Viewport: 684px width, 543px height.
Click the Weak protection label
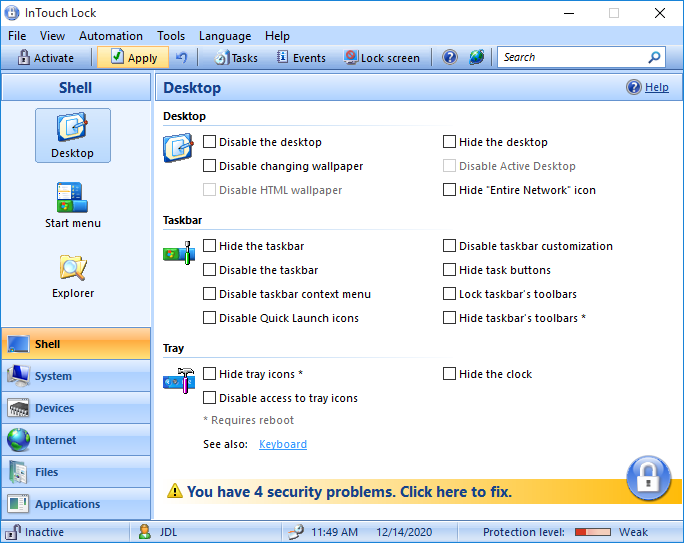[x=633, y=532]
